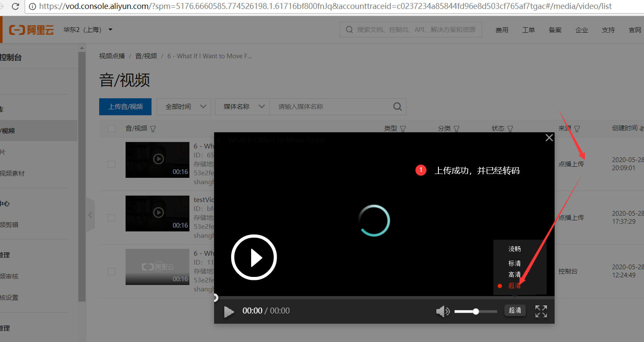Open the 媒体名称 search type dropdown
The height and width of the screenshot is (342, 644).
(242, 107)
